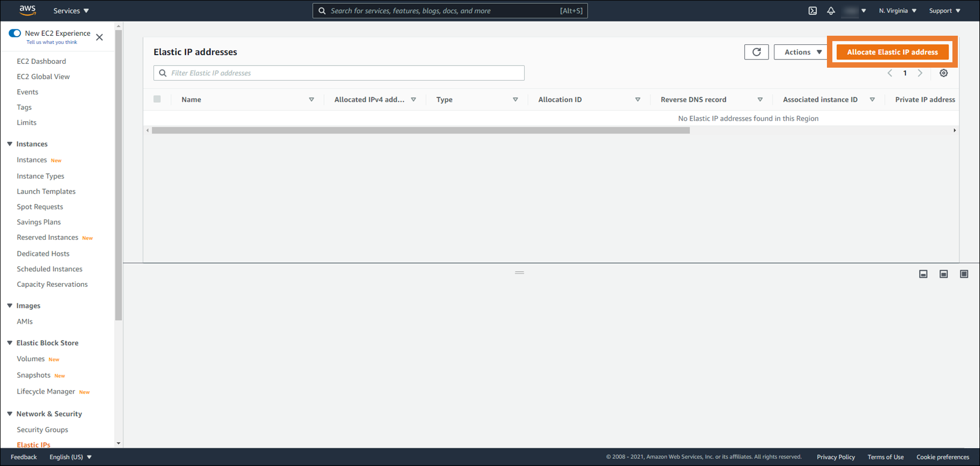Click the AWS logo home icon
This screenshot has width=980, height=466.
pyautogui.click(x=28, y=10)
